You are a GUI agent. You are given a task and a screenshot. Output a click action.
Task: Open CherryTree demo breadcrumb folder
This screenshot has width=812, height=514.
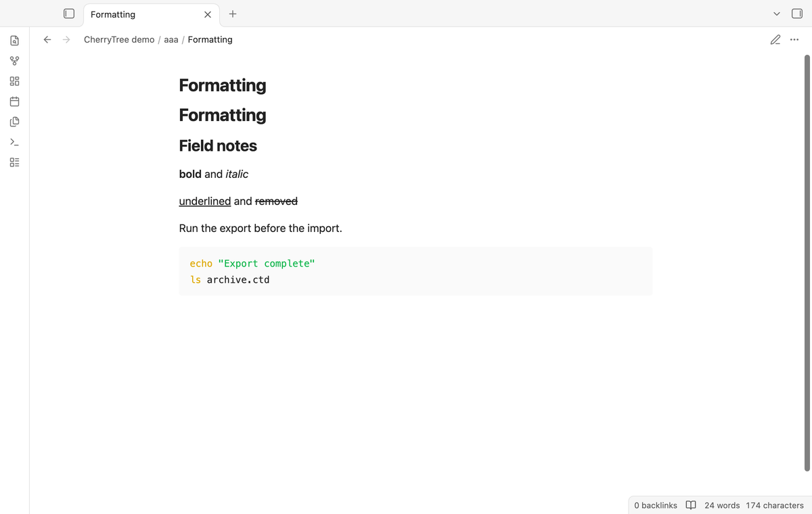click(x=119, y=39)
